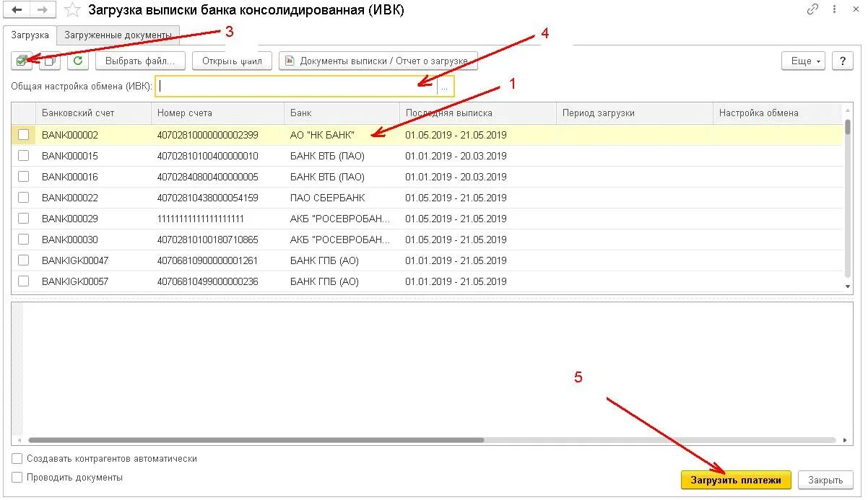
Task: Click the check all accounts icon
Action: 22,61
